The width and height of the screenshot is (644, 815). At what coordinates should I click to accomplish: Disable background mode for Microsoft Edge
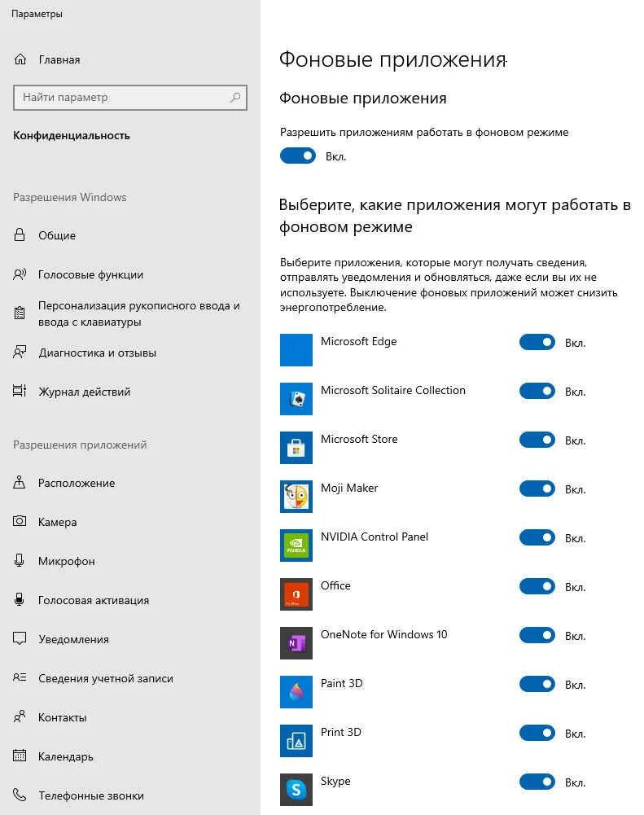click(x=537, y=342)
